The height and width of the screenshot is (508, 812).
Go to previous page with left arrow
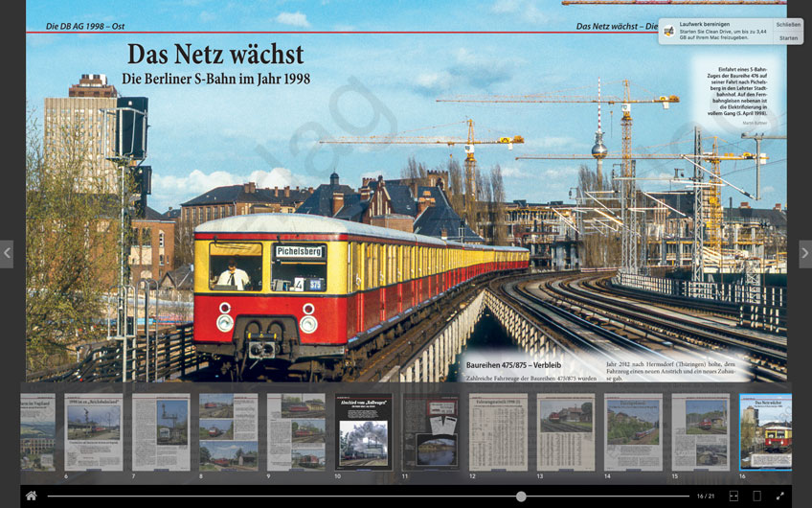click(x=7, y=253)
